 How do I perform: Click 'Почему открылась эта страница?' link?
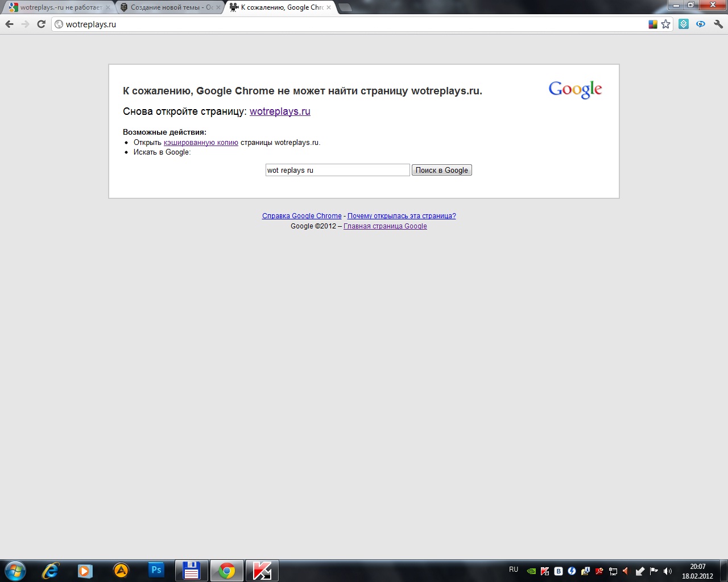point(402,216)
